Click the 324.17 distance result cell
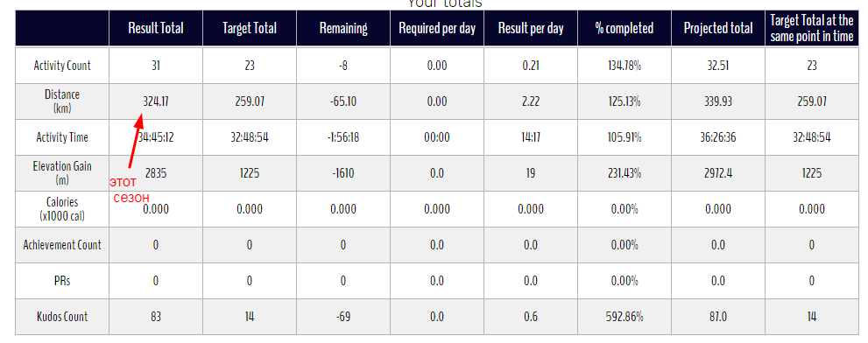This screenshot has width=868, height=343. pyautogui.click(x=156, y=101)
